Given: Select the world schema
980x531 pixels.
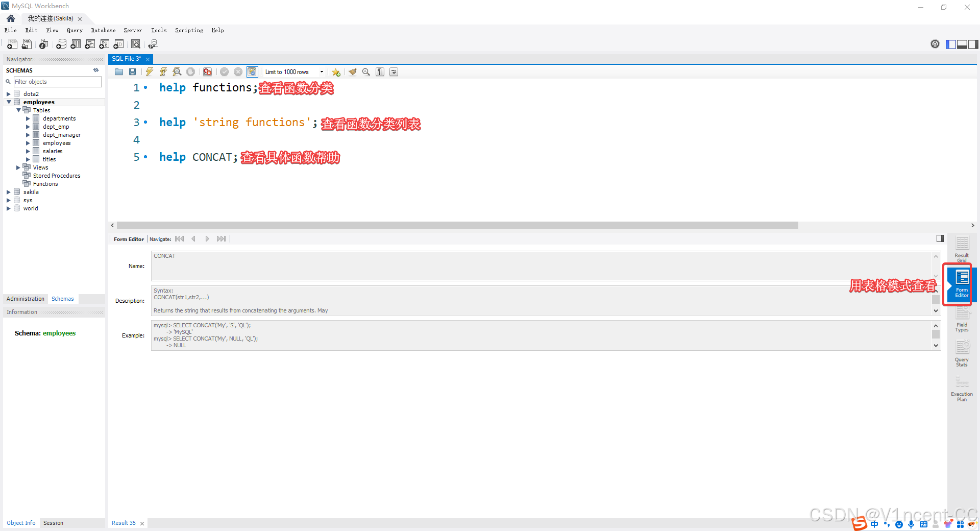Looking at the screenshot, I should (31, 208).
